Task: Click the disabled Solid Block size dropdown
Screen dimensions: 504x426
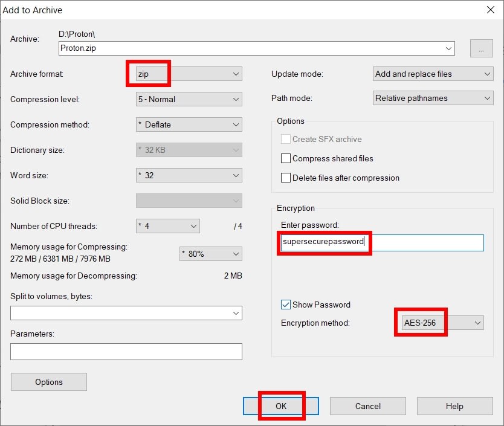Action: click(x=189, y=201)
